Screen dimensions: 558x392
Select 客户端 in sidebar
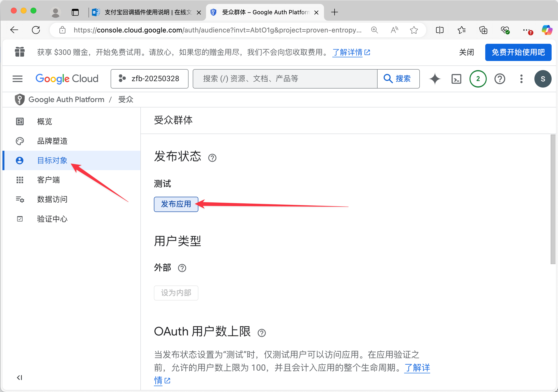(x=48, y=180)
